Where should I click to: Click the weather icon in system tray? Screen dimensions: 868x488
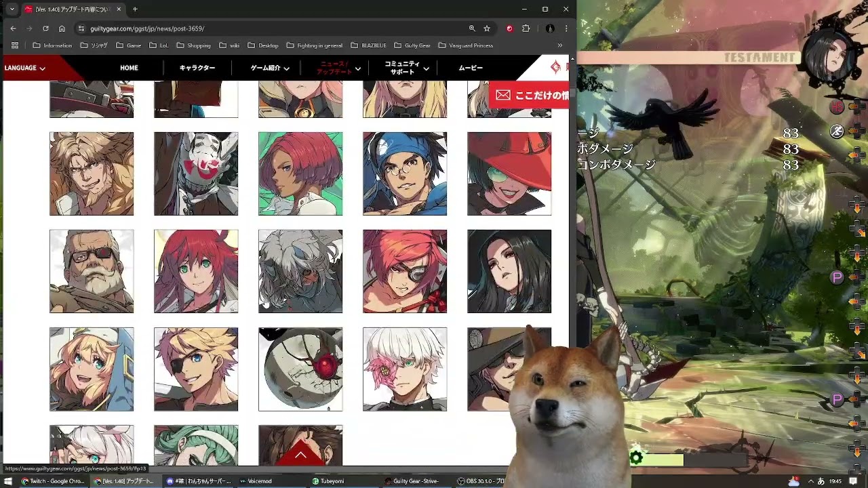[x=794, y=481]
